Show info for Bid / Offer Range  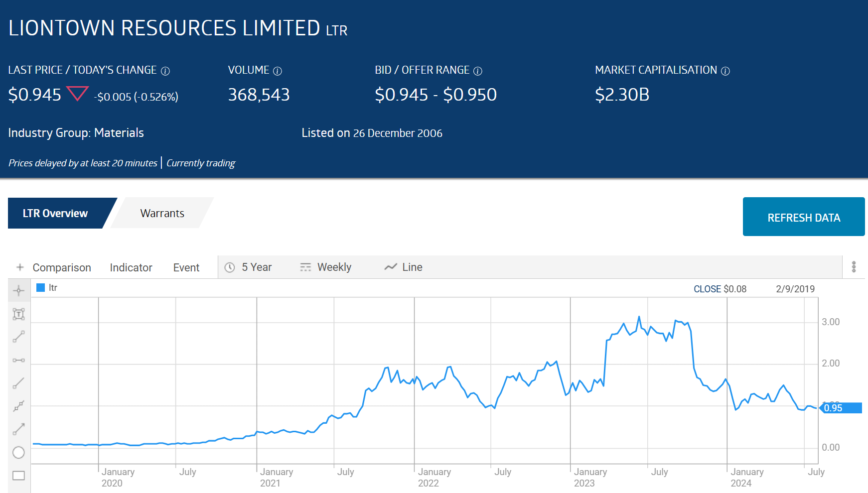[478, 71]
